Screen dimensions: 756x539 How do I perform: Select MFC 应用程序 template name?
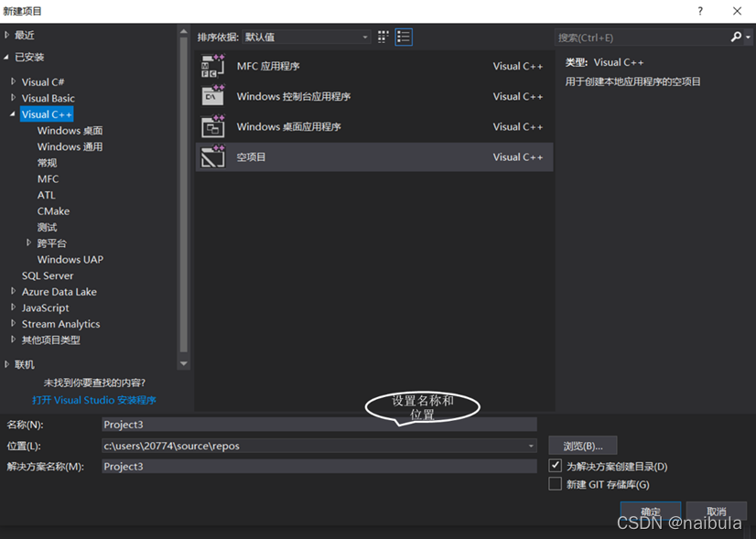pyautogui.click(x=268, y=66)
